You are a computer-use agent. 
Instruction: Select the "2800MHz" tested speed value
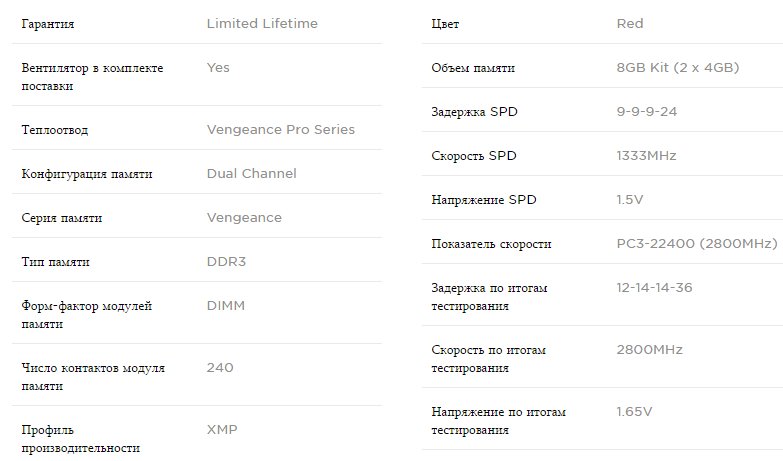(649, 349)
